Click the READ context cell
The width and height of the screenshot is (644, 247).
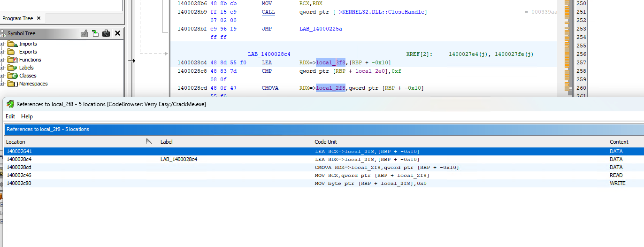(x=616, y=175)
